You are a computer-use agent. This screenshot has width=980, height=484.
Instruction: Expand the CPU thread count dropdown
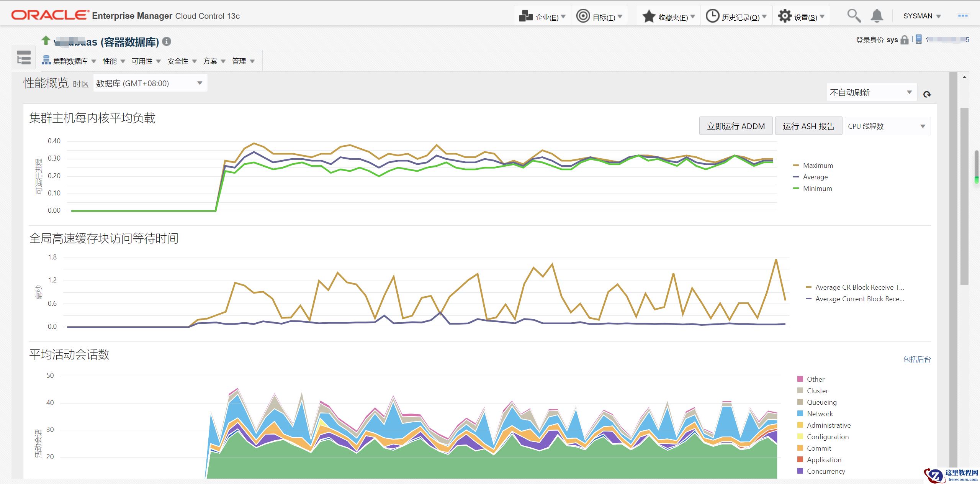(x=887, y=126)
